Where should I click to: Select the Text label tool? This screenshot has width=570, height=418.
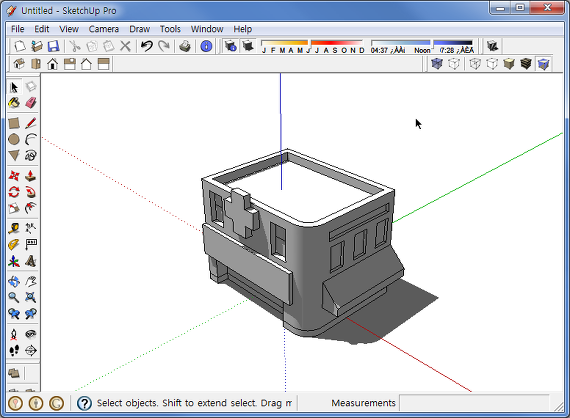point(31,245)
